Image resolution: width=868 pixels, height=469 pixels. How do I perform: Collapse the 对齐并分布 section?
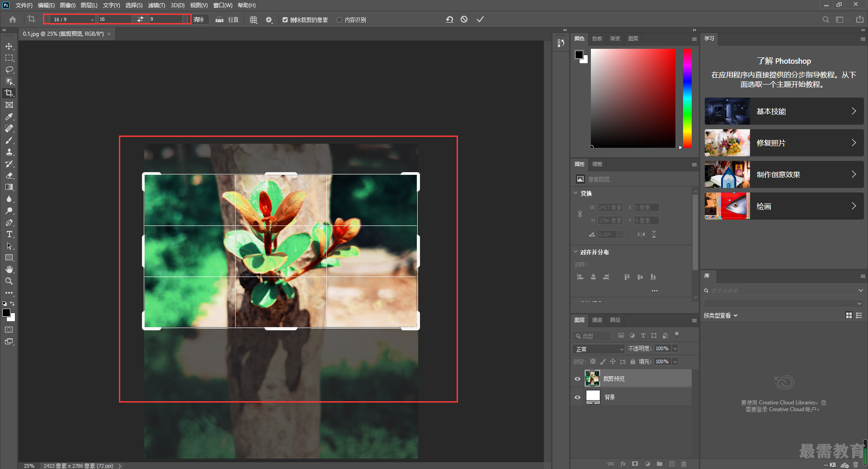coord(576,252)
